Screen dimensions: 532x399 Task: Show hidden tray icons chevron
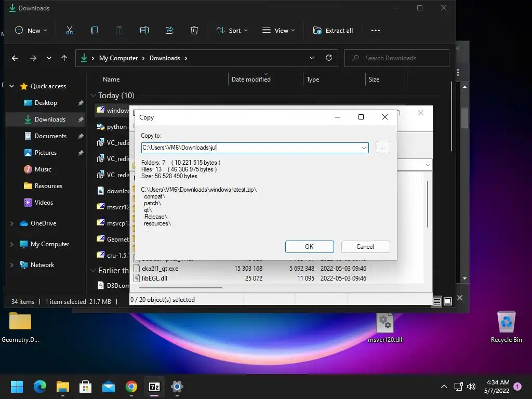tap(444, 387)
